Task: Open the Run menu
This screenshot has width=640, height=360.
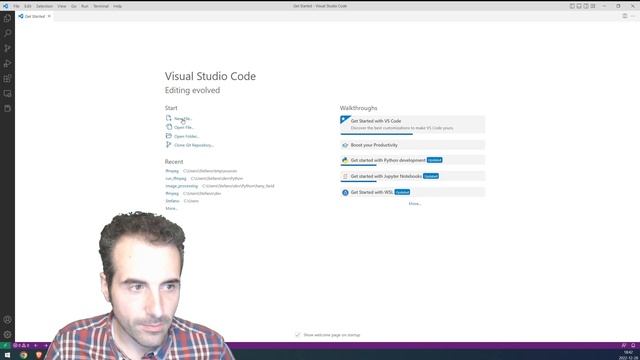Action: tap(84, 6)
